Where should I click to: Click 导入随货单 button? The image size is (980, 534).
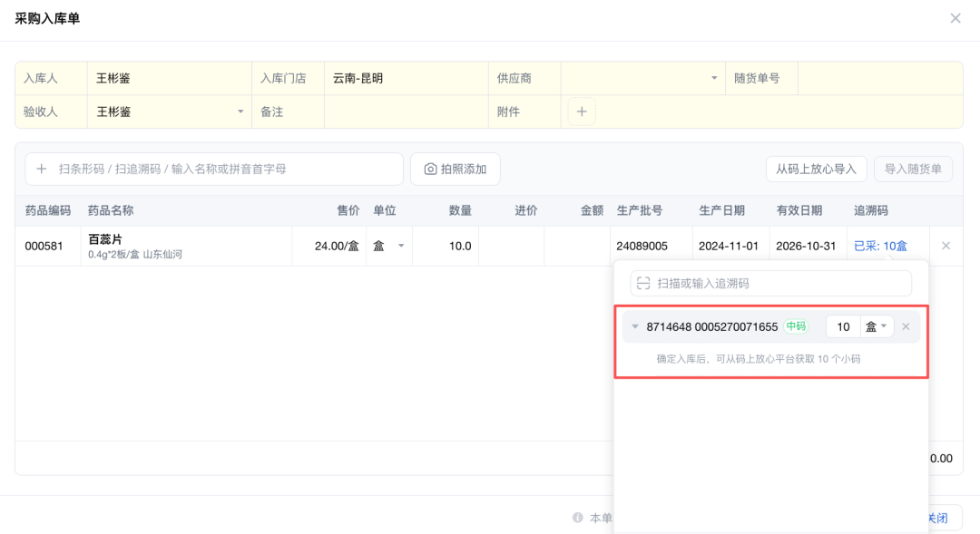[913, 169]
